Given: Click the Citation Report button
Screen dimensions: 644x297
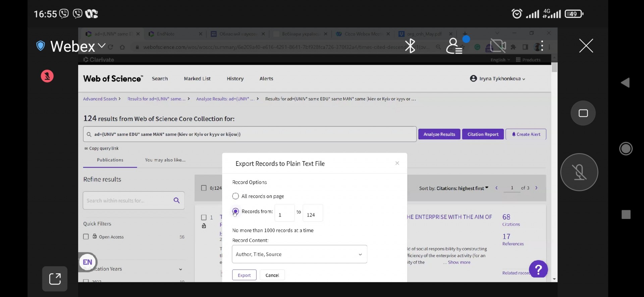Looking at the screenshot, I should pos(483,134).
